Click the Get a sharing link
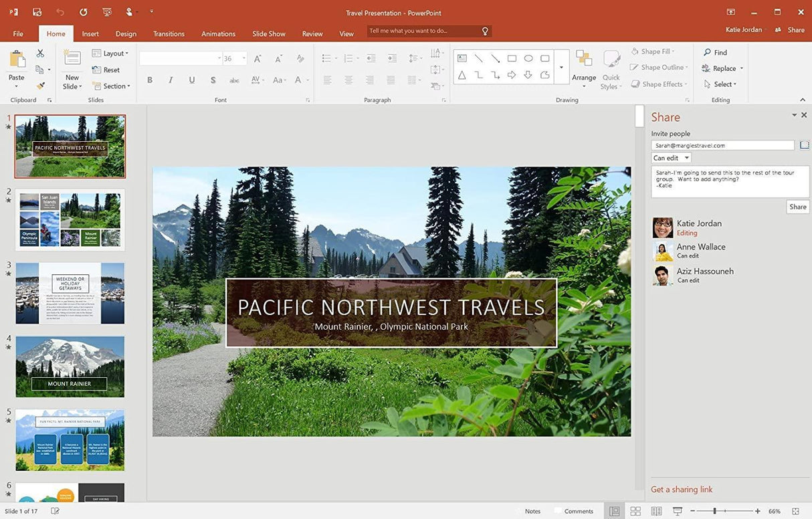812x519 pixels. click(x=681, y=489)
